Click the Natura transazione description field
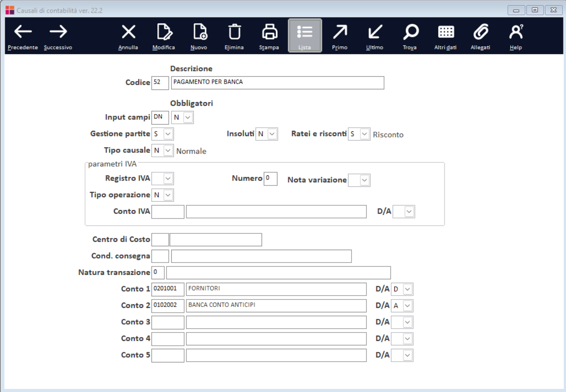Viewport: 566px width, 392px height. coord(278,273)
